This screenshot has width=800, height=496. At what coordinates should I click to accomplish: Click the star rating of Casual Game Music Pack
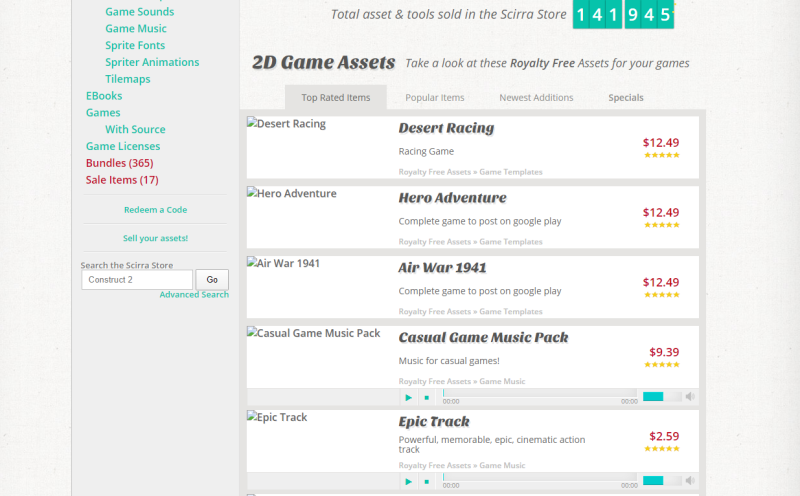click(x=662, y=365)
